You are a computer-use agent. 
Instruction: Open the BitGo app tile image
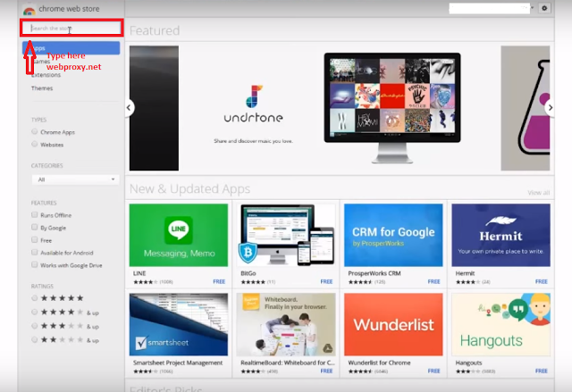(286, 235)
